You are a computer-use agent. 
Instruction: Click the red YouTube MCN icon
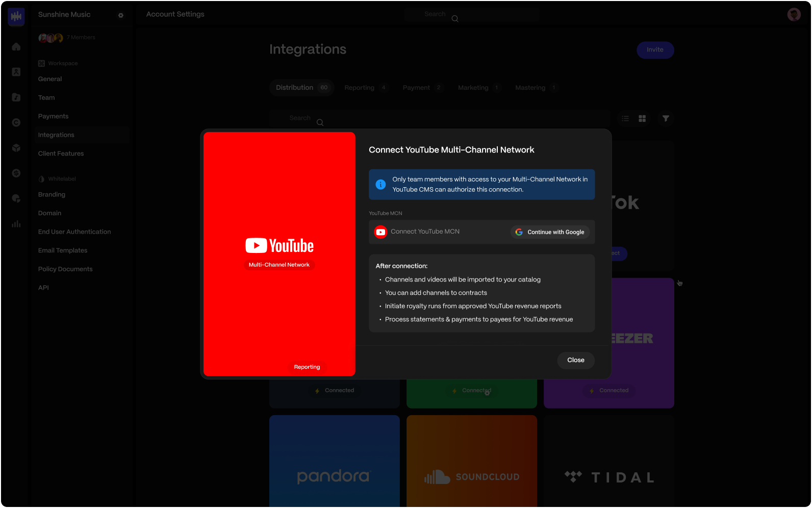coord(380,232)
